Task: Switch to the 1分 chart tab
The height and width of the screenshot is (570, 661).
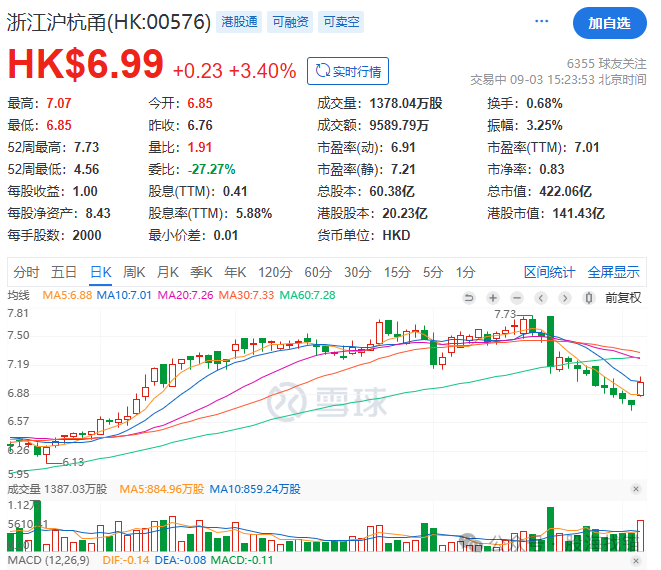Action: (x=465, y=272)
